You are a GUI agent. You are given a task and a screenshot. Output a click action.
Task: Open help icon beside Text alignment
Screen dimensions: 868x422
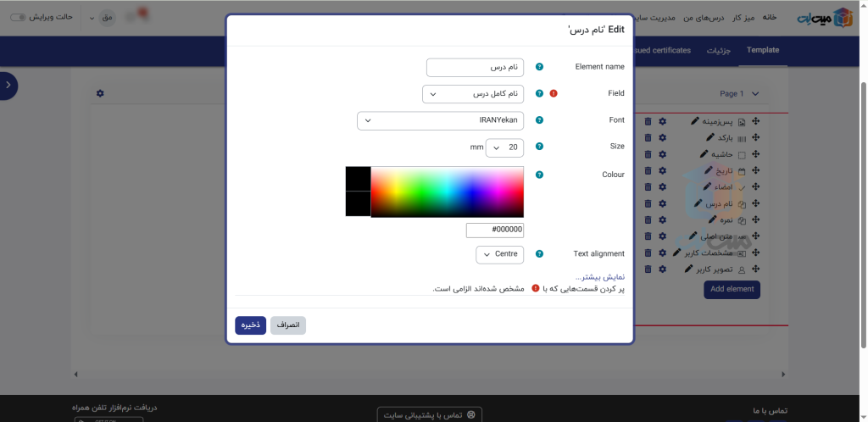[539, 254]
